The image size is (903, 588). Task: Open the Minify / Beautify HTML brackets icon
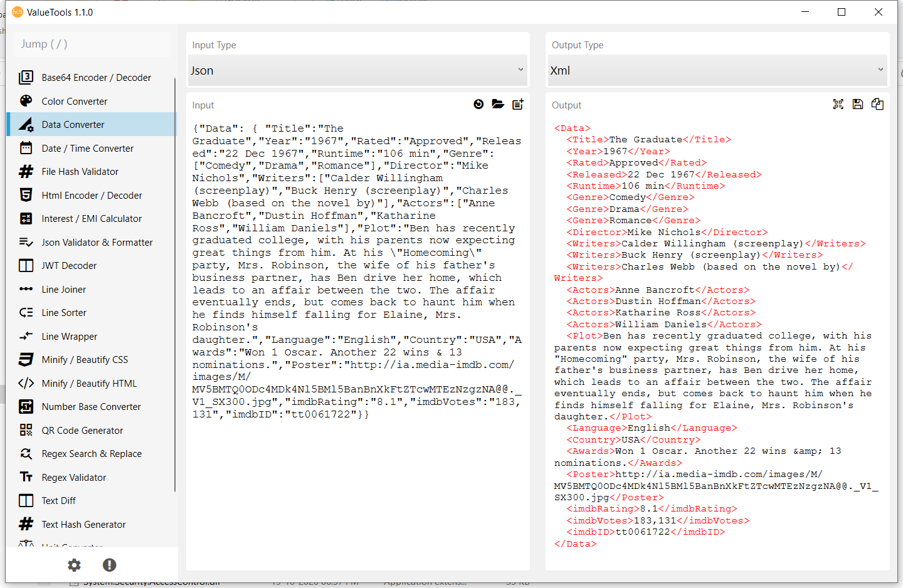(x=26, y=383)
